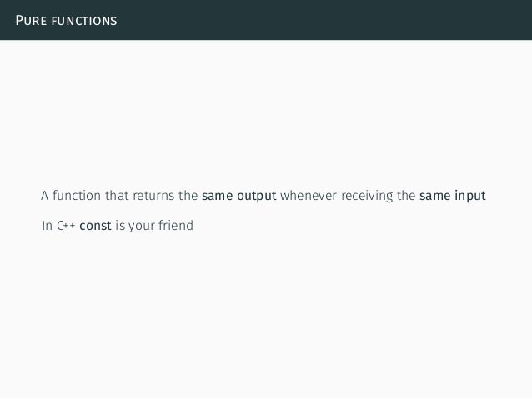
Task: Click the word "the" before "same input"
Action: click(x=406, y=197)
